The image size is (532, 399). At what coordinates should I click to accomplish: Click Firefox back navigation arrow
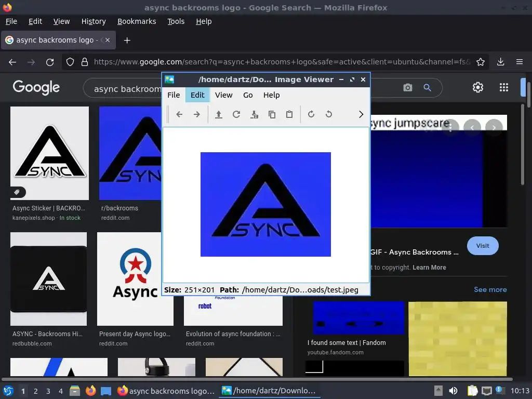click(x=12, y=62)
